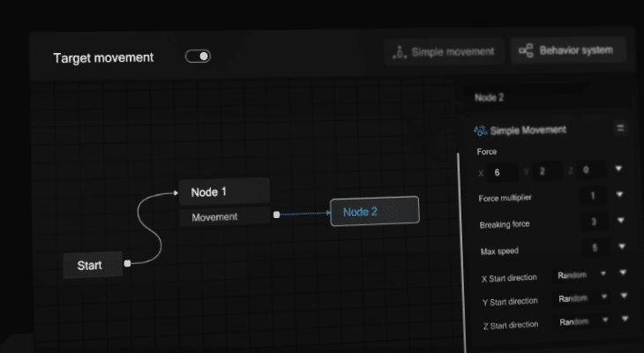Expand the Force multiplier row arrow

point(620,194)
